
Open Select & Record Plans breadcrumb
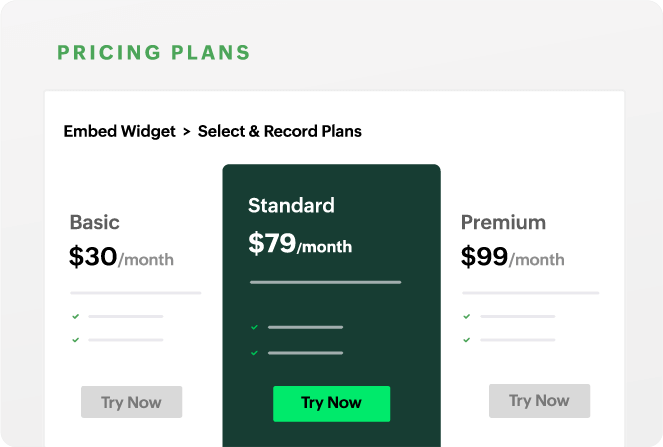pos(280,131)
